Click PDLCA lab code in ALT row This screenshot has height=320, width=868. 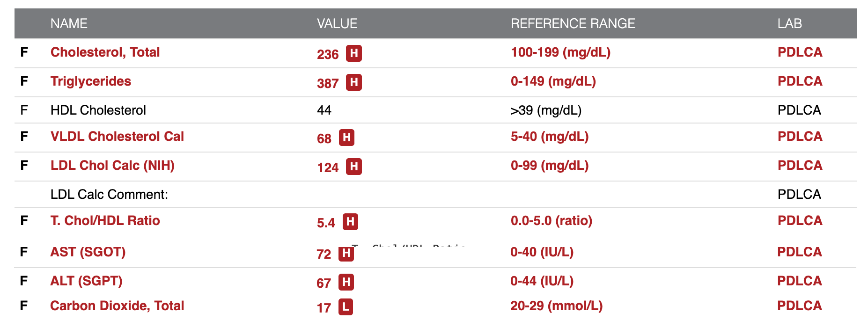pos(800,281)
